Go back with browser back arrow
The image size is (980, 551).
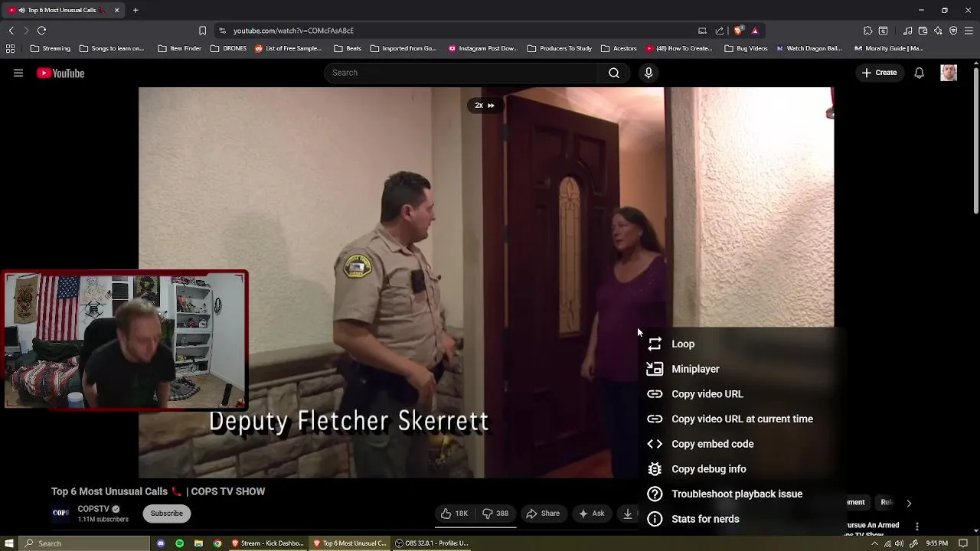pyautogui.click(x=11, y=31)
